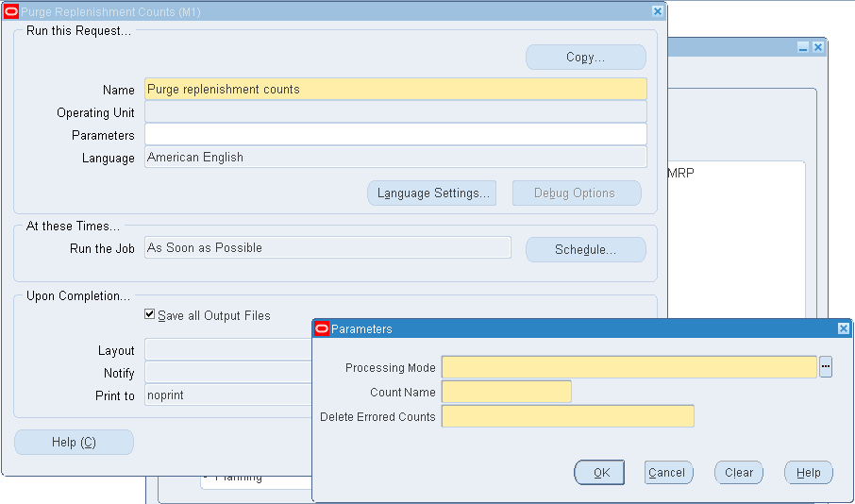Viewport: 855px width, 504px height.
Task: Click the MRP text in background window
Action: tap(680, 174)
